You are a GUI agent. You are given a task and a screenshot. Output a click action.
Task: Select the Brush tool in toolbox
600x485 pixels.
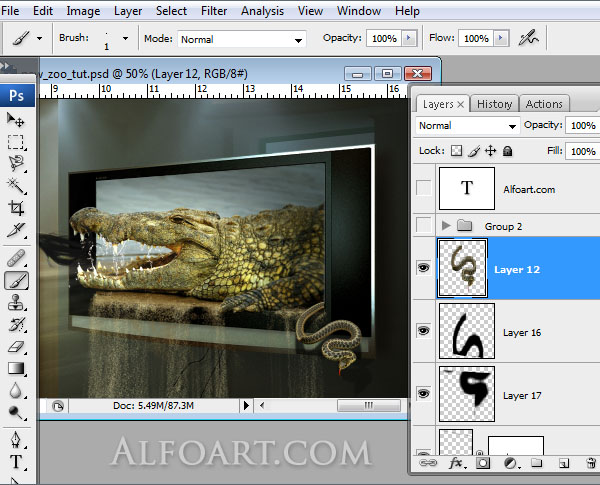pos(16,281)
